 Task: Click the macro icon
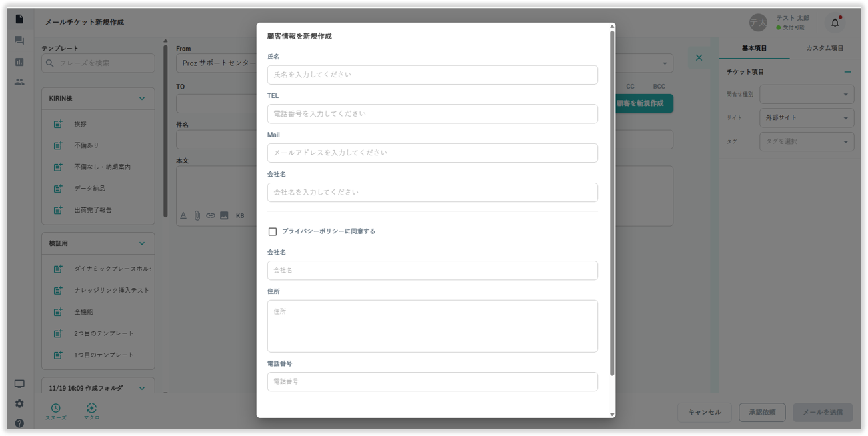pos(91,408)
